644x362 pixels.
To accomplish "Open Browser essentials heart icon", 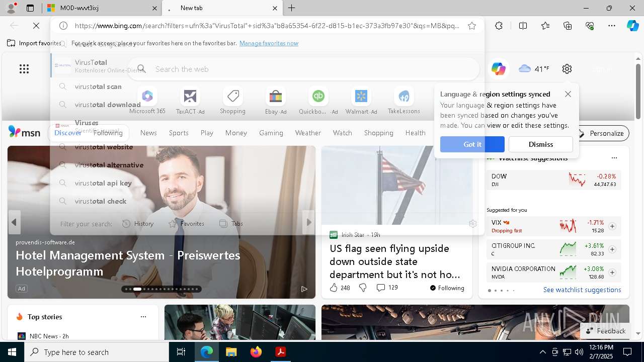I will point(590,26).
